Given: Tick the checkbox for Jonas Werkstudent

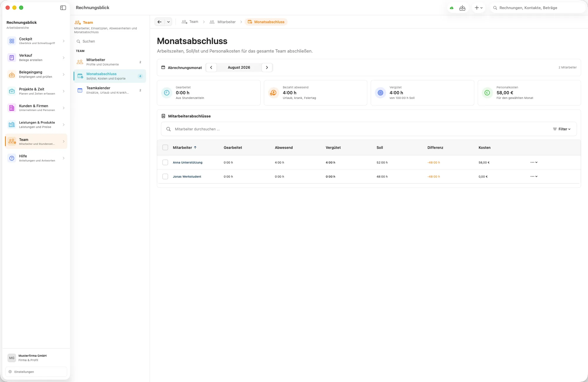Looking at the screenshot, I should pyautogui.click(x=165, y=176).
